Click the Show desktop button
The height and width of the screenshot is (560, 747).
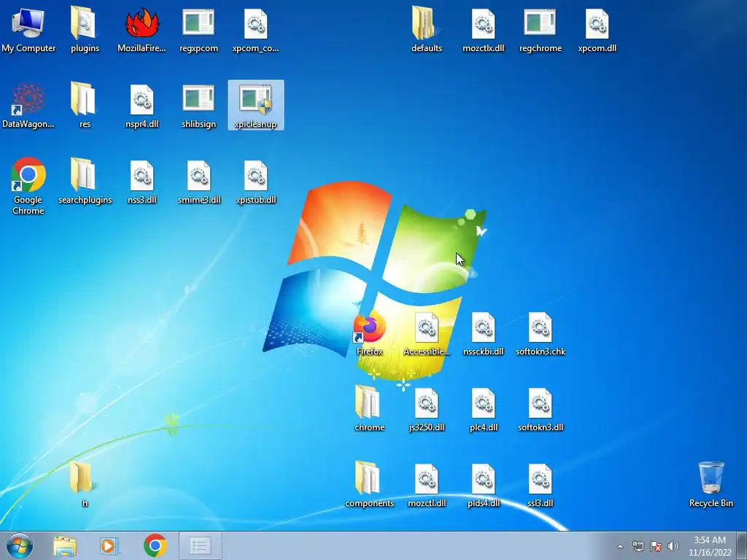(742, 545)
